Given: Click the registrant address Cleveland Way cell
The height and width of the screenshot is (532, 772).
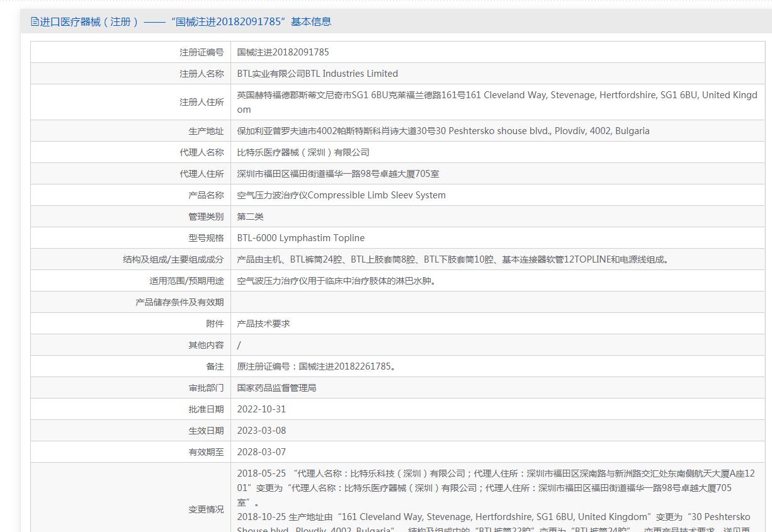Looking at the screenshot, I should click(x=497, y=102).
